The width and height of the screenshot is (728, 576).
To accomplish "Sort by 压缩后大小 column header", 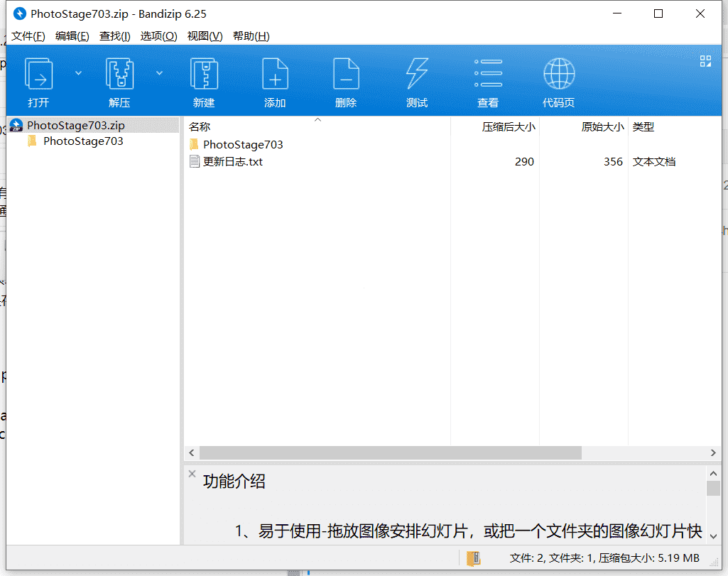I will [x=509, y=126].
